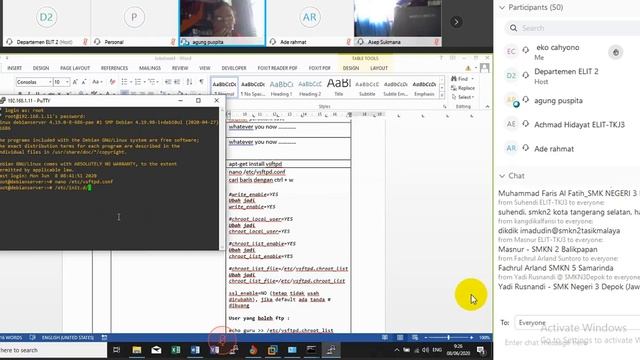Open Excel from the taskbar
The width and height of the screenshot is (640, 360).
[x=176, y=350]
